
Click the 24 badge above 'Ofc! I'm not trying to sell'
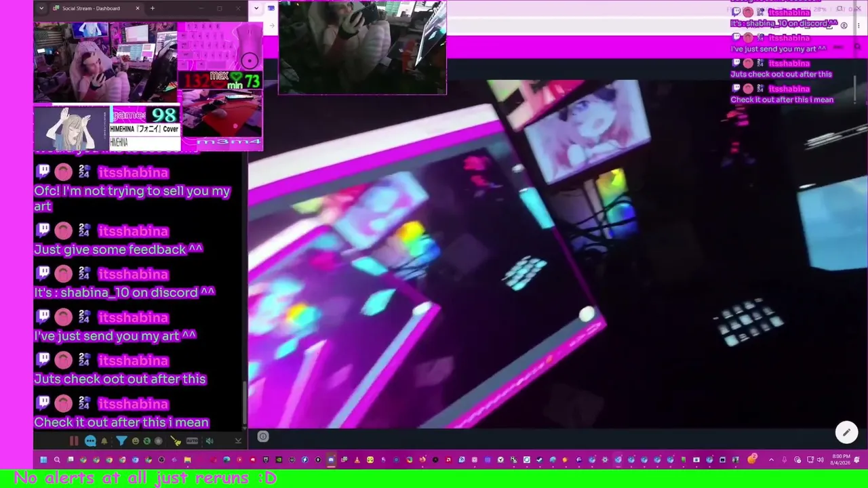pyautogui.click(x=84, y=172)
